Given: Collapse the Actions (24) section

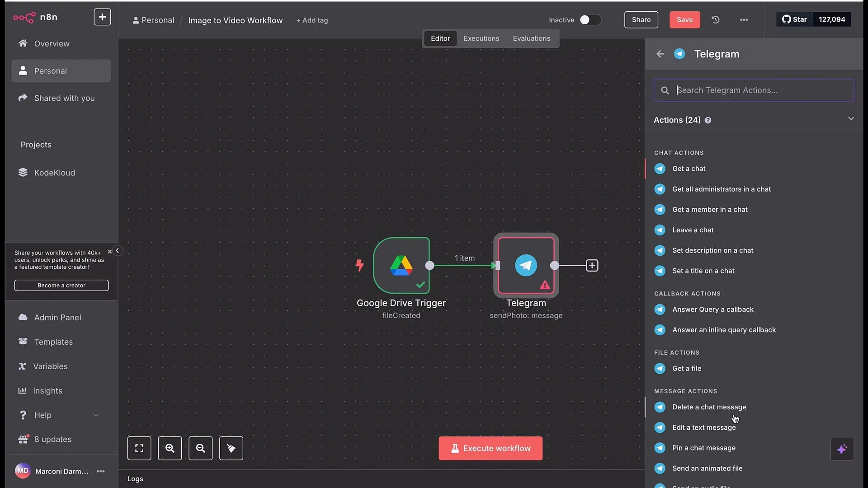Looking at the screenshot, I should [851, 119].
